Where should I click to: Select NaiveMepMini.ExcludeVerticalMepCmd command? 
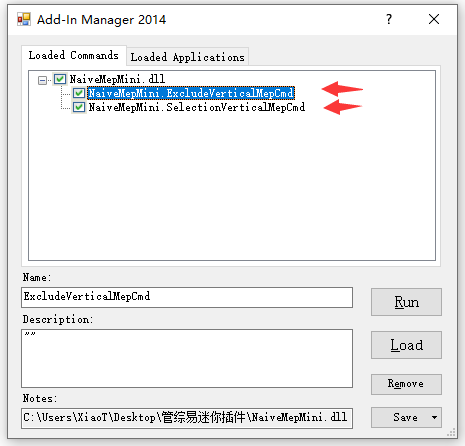point(191,93)
